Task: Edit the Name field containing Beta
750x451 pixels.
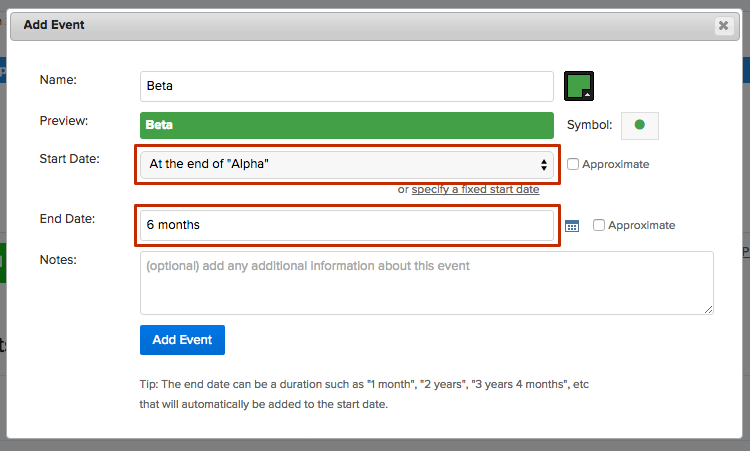Action: coord(347,87)
